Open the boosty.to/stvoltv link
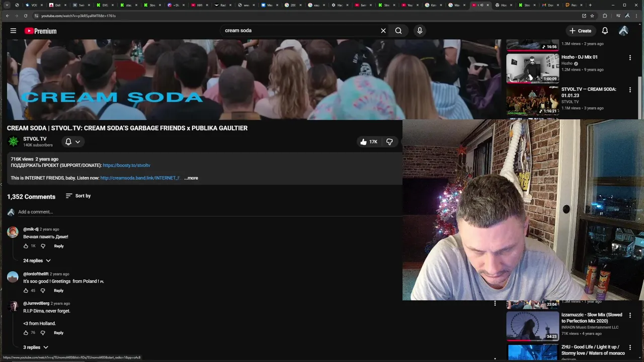This screenshot has height=362, width=644. click(126, 165)
